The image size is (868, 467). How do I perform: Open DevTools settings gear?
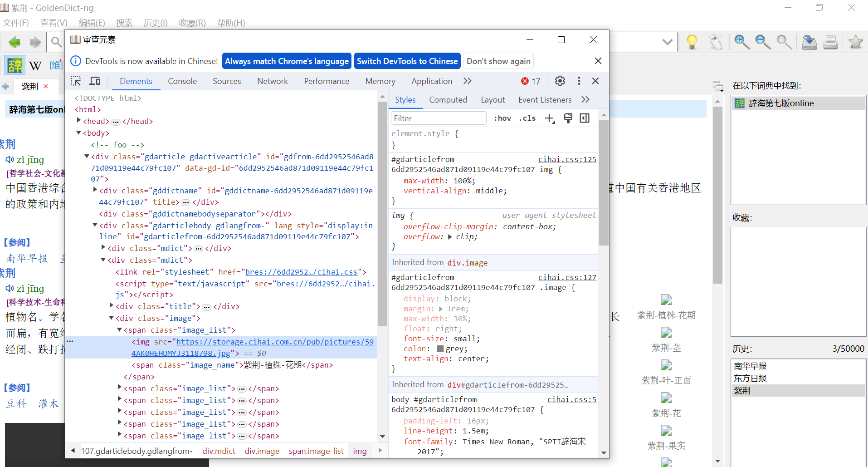pyautogui.click(x=560, y=81)
